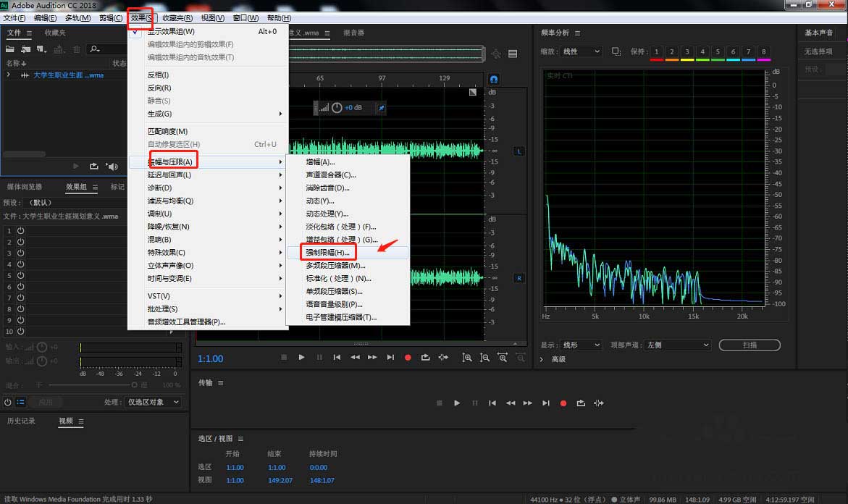Open the 顶部声道 左侧 dropdown

[678, 345]
